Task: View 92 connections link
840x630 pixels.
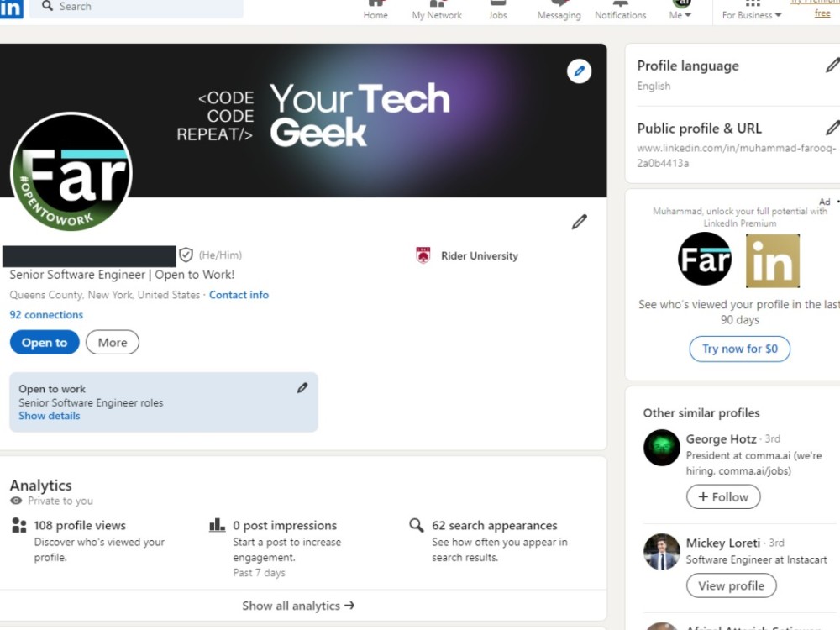Action: point(46,314)
